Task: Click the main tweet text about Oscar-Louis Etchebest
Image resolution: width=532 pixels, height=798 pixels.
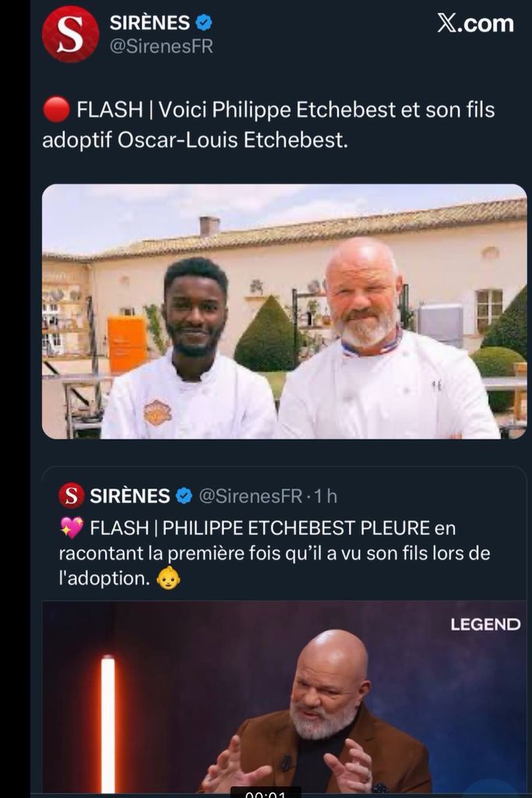Action: click(269, 125)
